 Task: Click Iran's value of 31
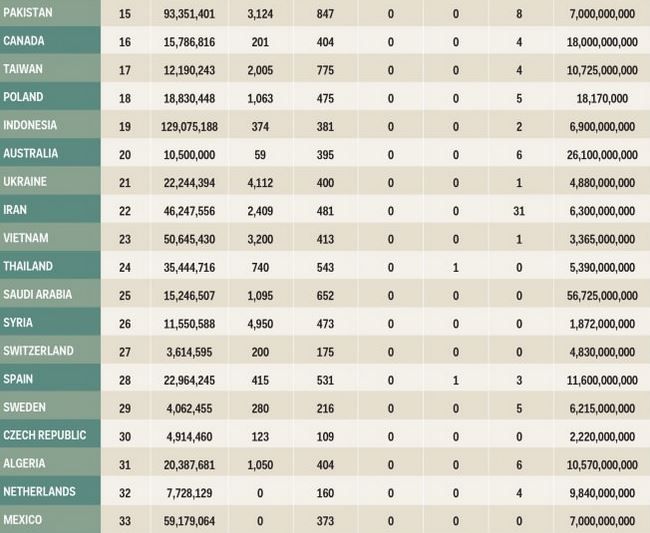point(519,211)
